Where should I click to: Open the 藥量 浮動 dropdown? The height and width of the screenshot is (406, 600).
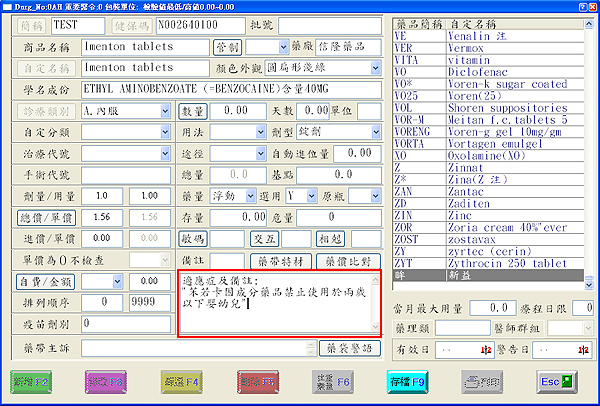click(250, 195)
